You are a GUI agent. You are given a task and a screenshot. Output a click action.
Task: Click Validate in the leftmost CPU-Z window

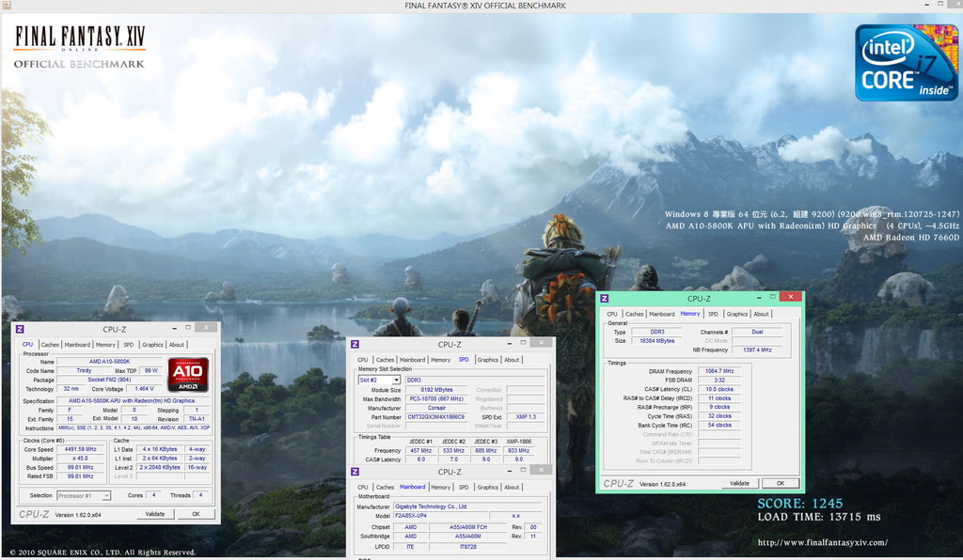coord(154,514)
